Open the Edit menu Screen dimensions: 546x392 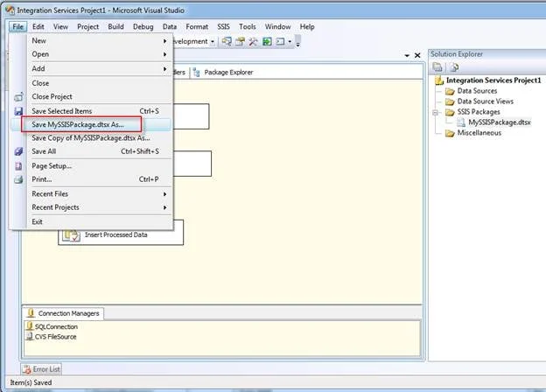38,27
